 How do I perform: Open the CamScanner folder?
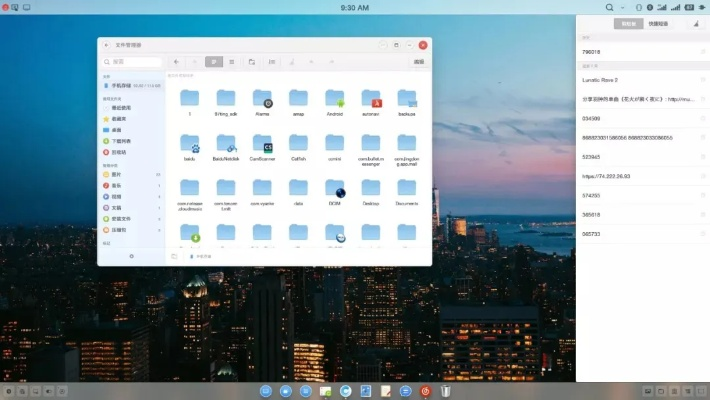[x=262, y=143]
